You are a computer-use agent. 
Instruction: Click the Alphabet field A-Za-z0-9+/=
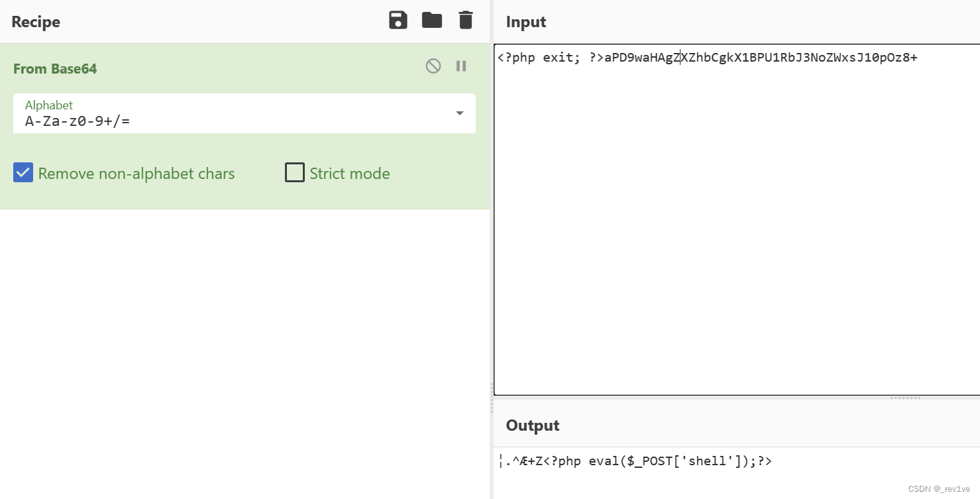tap(245, 113)
